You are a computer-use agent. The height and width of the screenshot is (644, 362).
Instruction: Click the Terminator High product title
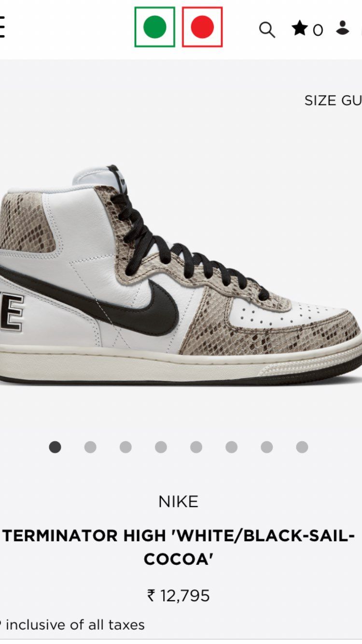[x=179, y=547]
